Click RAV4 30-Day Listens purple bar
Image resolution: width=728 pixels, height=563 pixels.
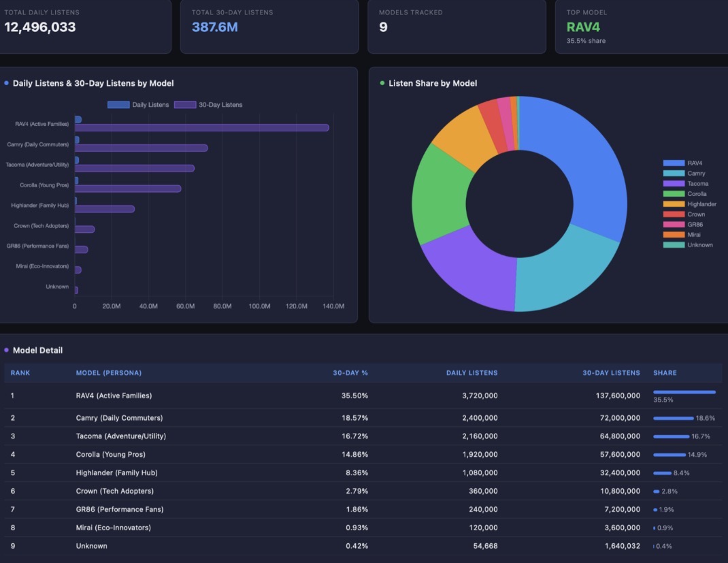pyautogui.click(x=202, y=128)
